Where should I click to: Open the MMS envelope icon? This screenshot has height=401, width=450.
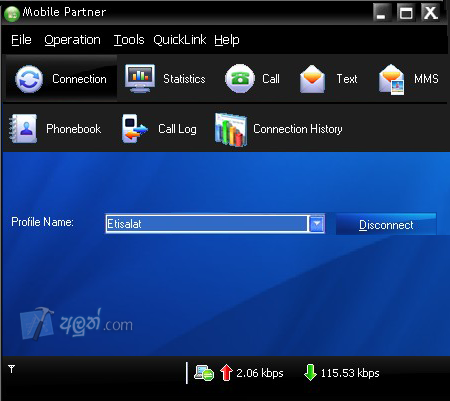[391, 79]
